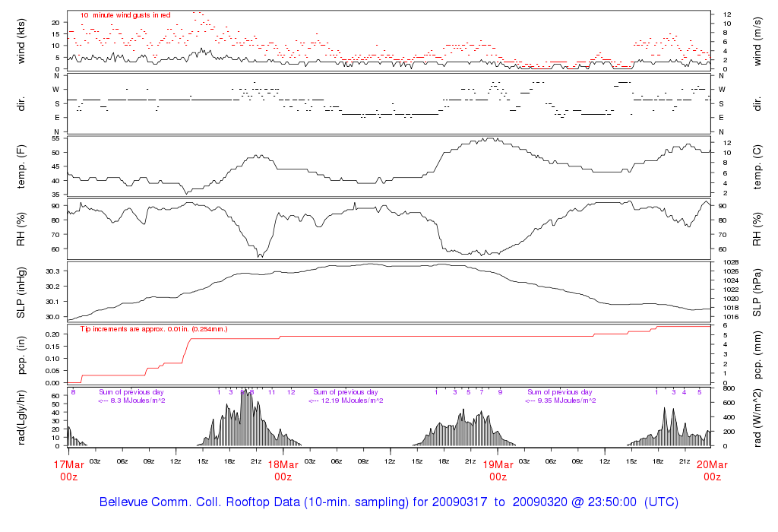Click the '35' tick on the temperature axis
This screenshot has height=532, width=778.
click(55, 195)
